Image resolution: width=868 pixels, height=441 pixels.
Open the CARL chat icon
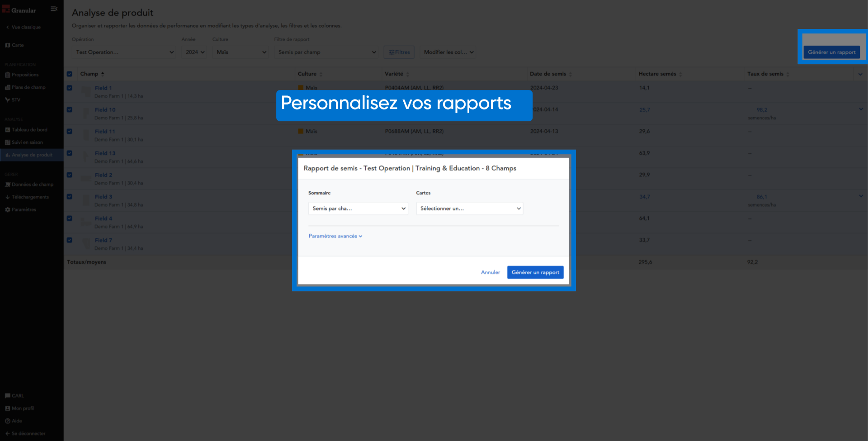[x=8, y=396]
